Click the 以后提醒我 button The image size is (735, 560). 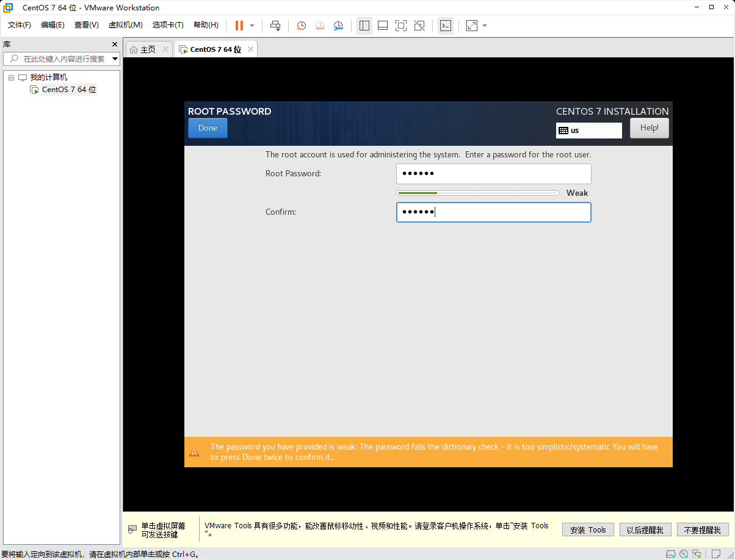click(x=645, y=529)
